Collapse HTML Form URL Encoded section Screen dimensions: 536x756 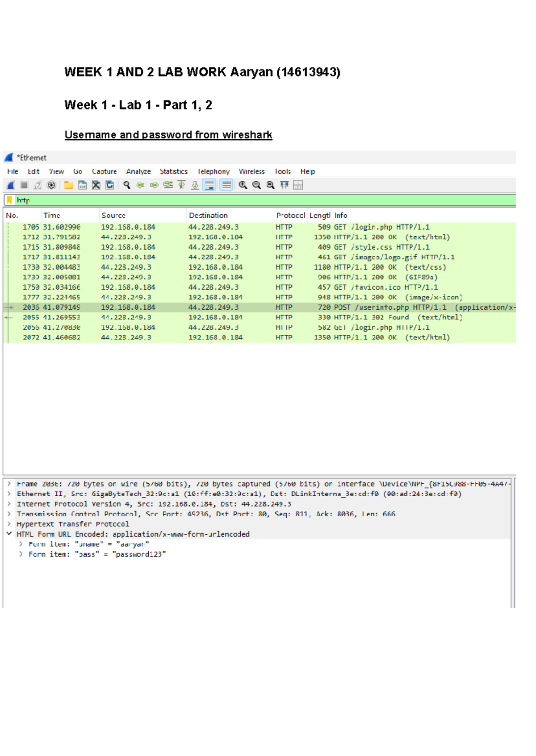pos(9,534)
